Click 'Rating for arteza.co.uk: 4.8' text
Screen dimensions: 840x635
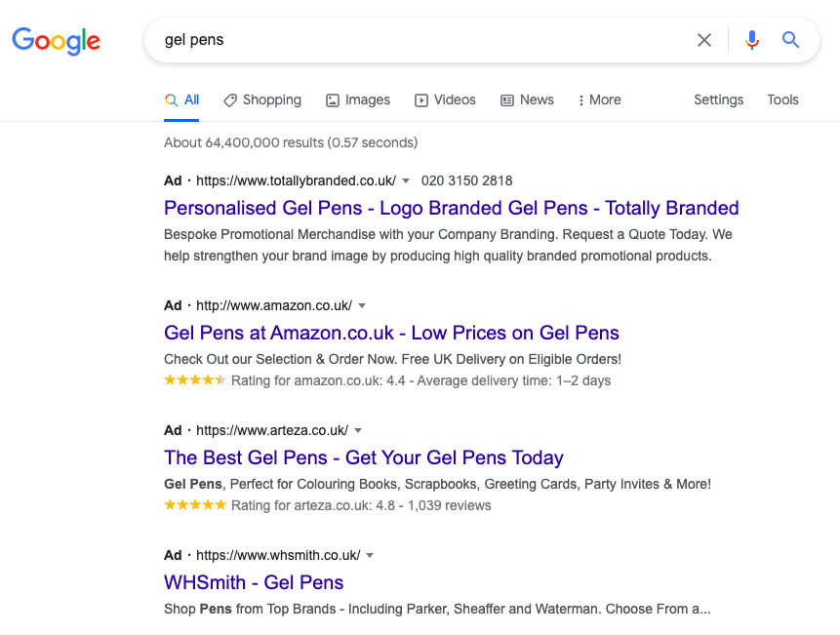[x=313, y=505]
